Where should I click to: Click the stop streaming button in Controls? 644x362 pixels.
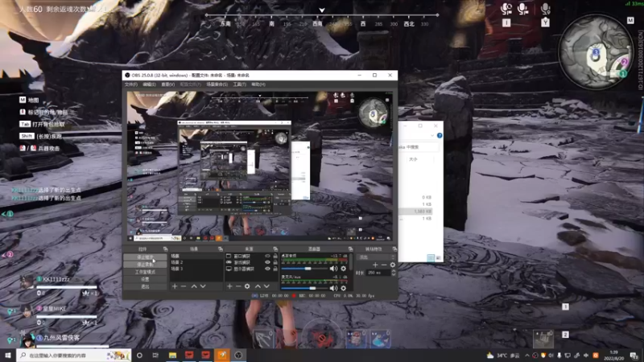[146, 257]
